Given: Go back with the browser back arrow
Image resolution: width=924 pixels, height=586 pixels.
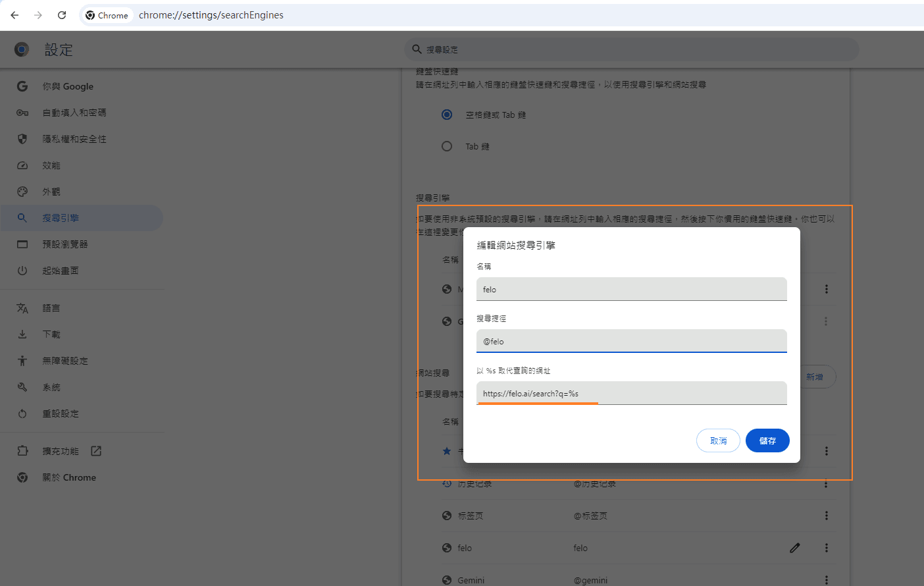Looking at the screenshot, I should 14,15.
